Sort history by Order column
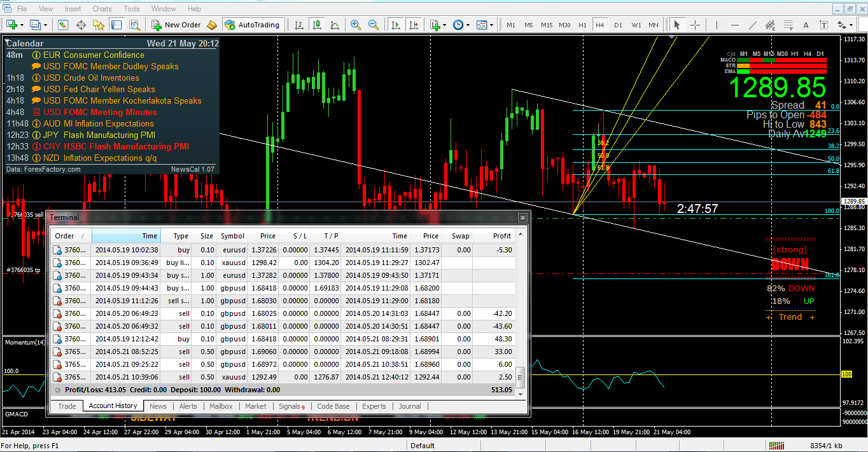This screenshot has height=452, width=868. 71,236
